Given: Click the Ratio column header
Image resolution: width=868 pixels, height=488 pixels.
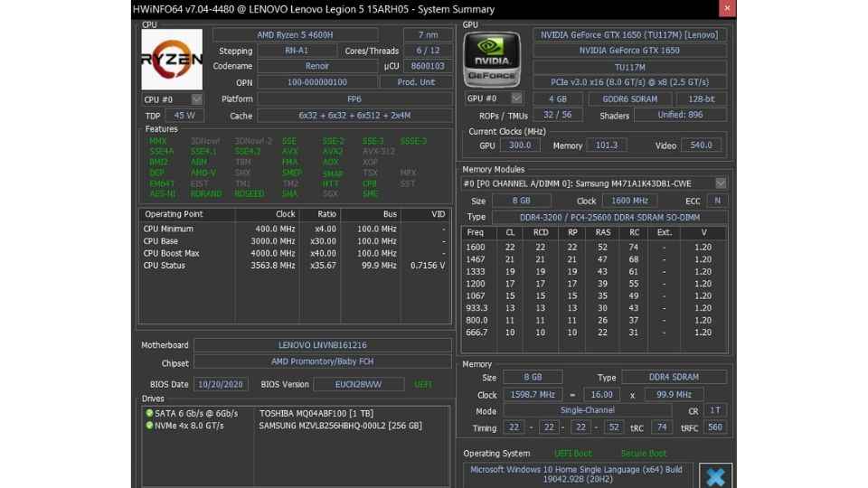Looking at the screenshot, I should pyautogui.click(x=320, y=214).
